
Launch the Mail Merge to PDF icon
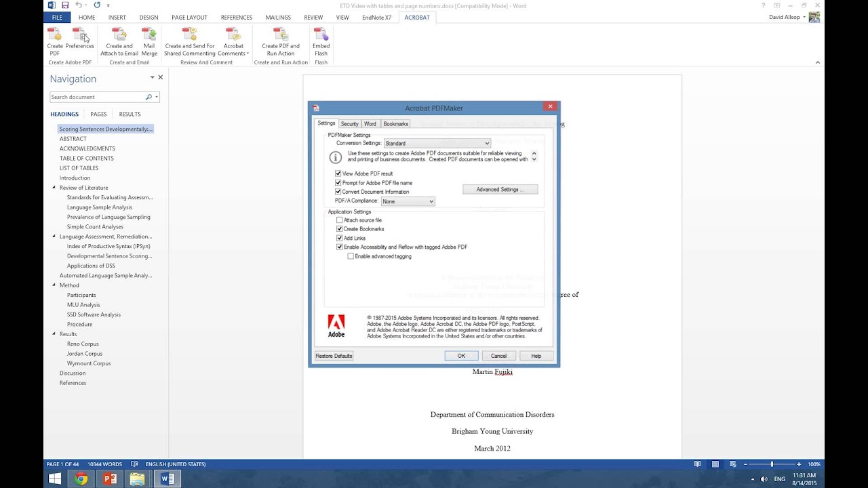coord(149,41)
